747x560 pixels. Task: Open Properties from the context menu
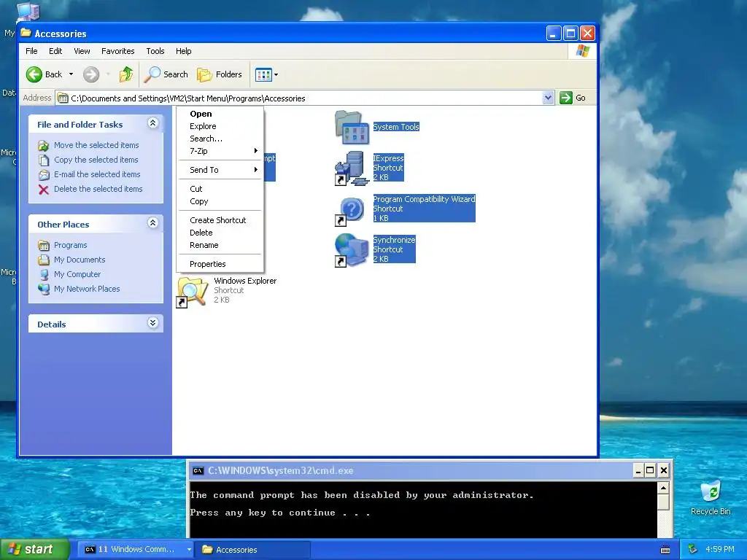point(220,264)
